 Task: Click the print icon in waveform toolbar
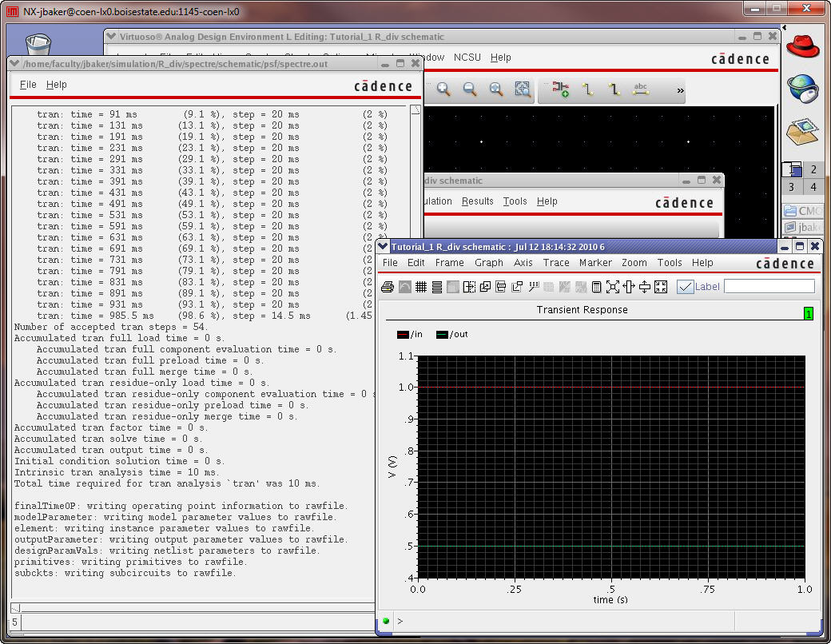pos(388,287)
